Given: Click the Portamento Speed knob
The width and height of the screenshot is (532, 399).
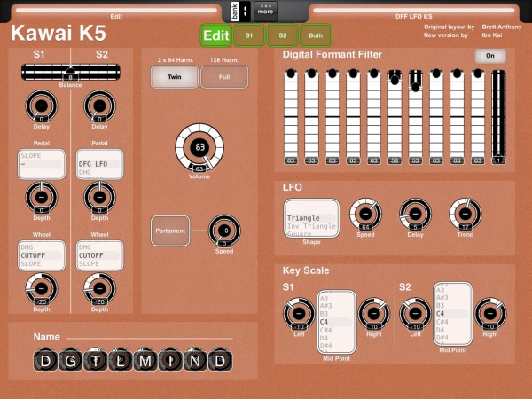Looking at the screenshot, I should tap(224, 231).
